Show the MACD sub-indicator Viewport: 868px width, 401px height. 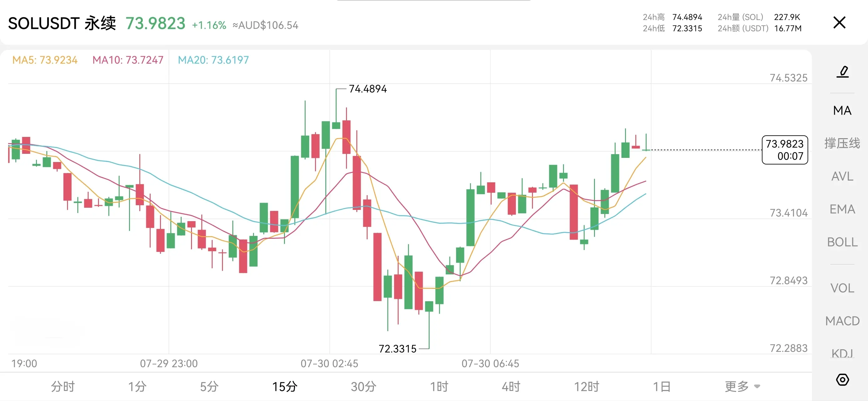[x=842, y=321]
